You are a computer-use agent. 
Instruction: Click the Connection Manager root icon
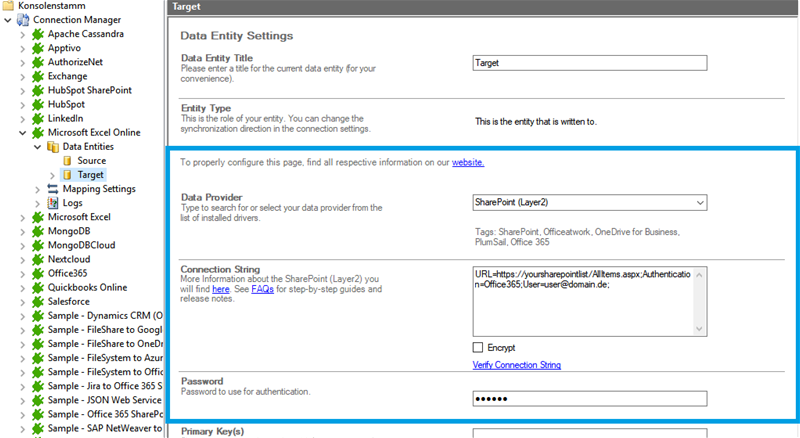point(23,20)
